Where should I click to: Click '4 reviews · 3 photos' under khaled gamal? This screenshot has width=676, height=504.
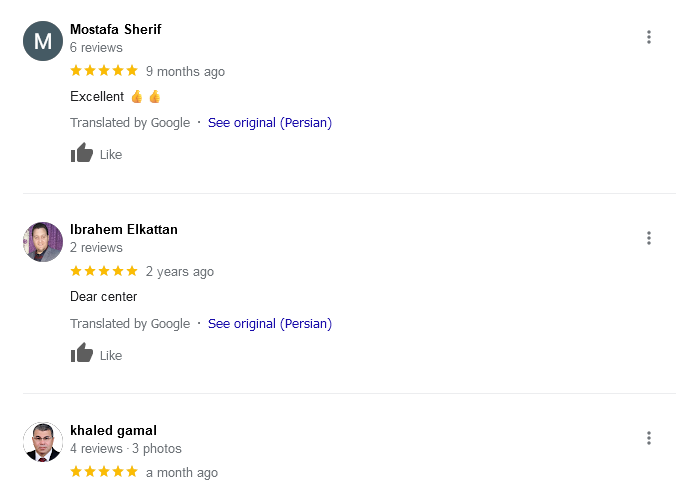coord(126,449)
